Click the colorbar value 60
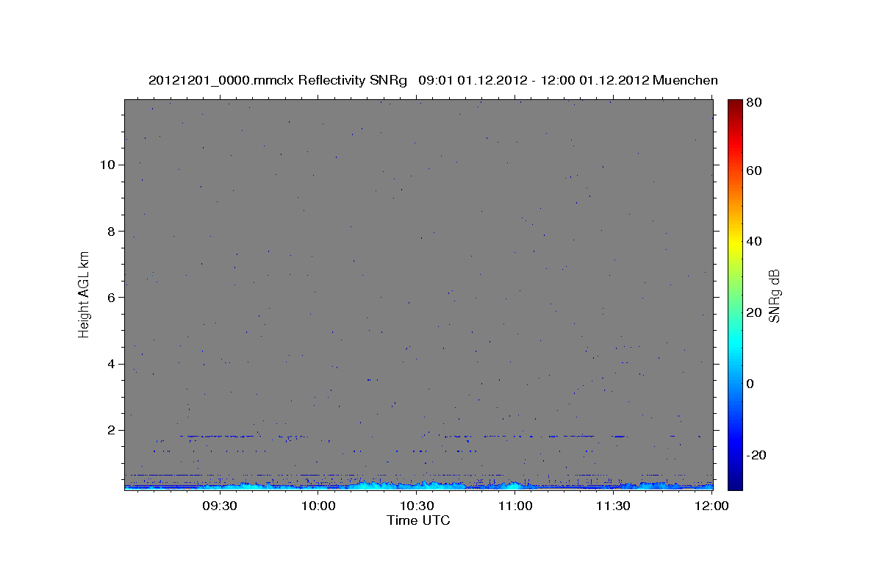 click(x=753, y=171)
